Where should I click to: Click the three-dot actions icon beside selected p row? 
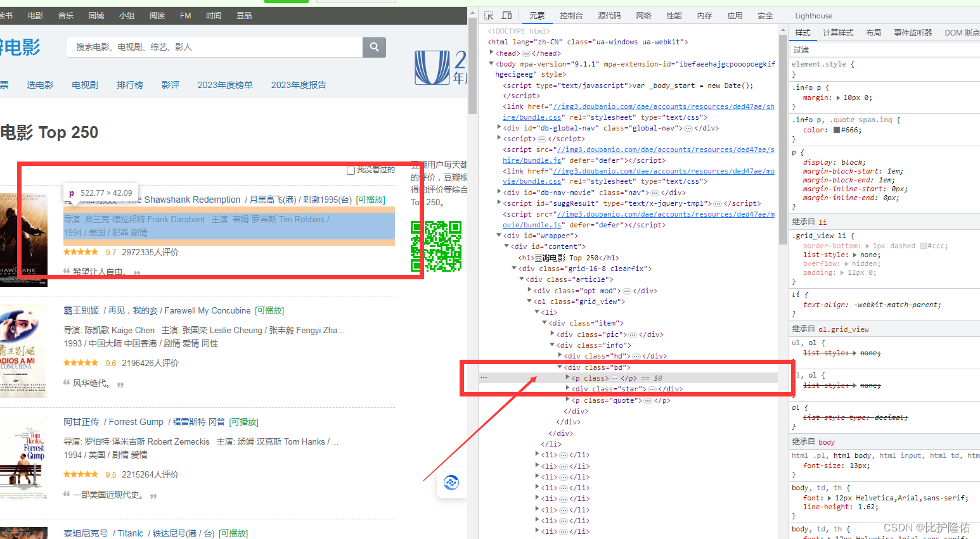click(484, 377)
